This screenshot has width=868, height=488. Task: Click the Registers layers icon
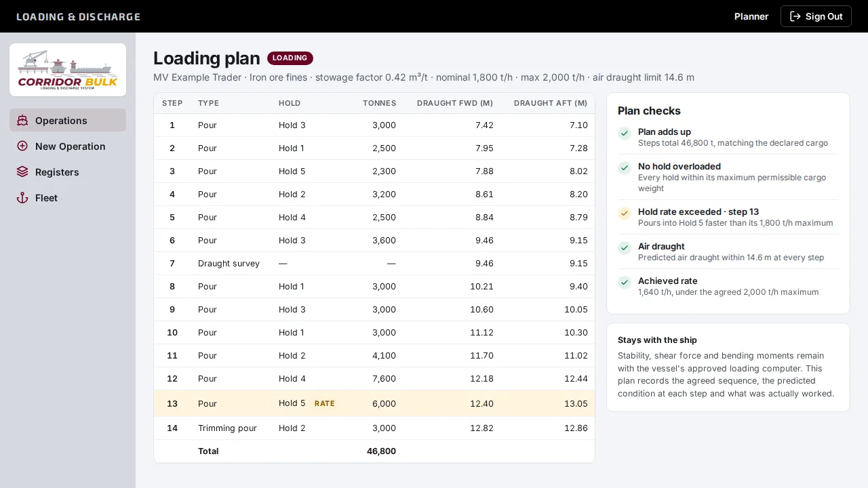(22, 172)
